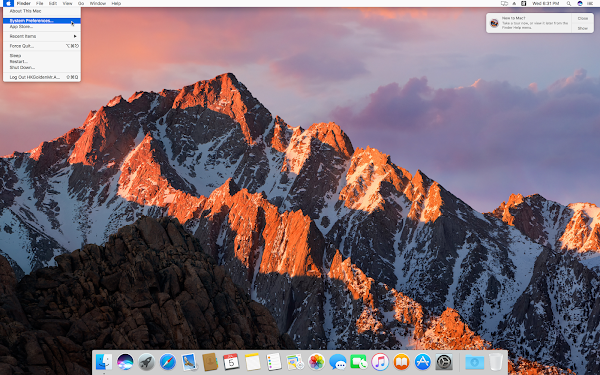Select Sleep in Apple menu
Image resolution: width=600 pixels, height=375 pixels.
[x=42, y=55]
